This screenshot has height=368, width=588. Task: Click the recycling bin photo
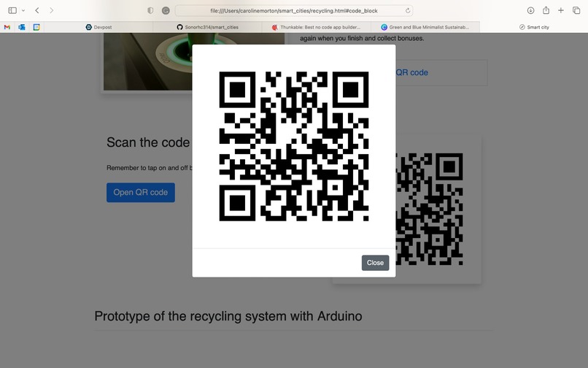[148, 61]
